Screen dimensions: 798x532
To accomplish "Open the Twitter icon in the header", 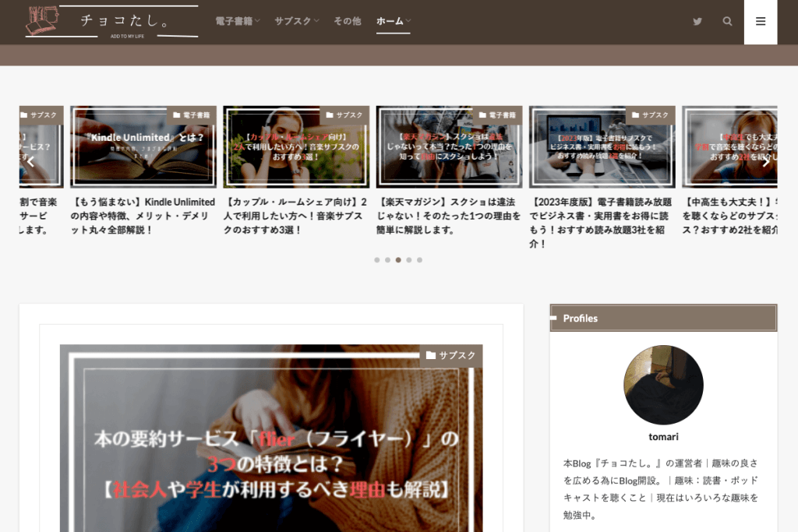I will point(697,22).
